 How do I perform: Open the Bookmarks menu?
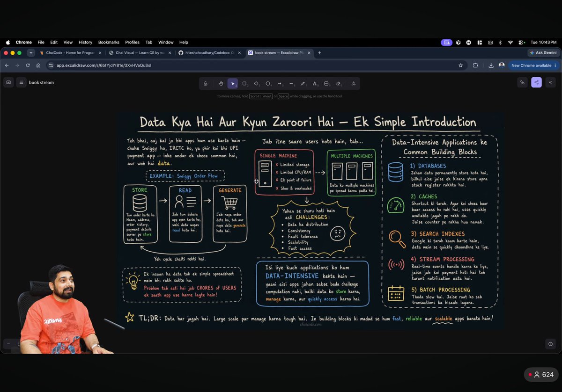[109, 42]
